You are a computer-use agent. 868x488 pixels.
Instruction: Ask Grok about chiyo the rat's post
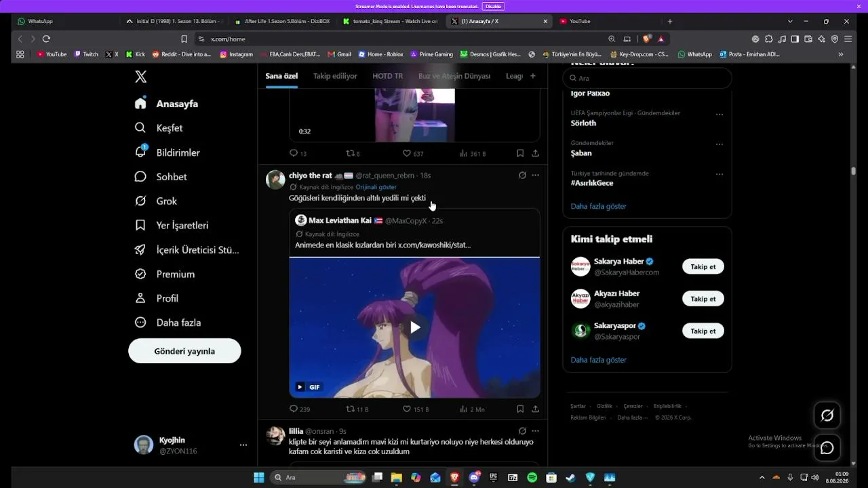pos(522,176)
